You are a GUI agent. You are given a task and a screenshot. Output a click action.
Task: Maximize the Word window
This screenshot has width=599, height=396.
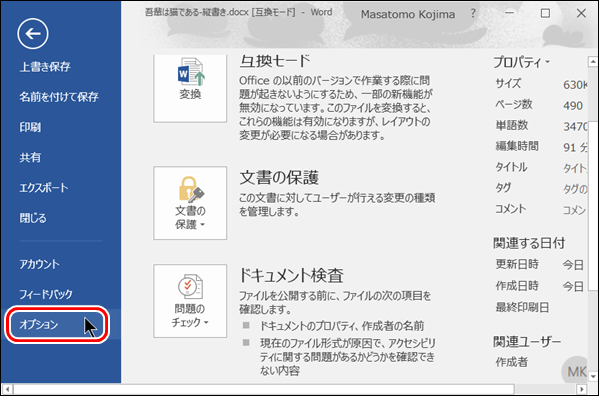click(546, 13)
